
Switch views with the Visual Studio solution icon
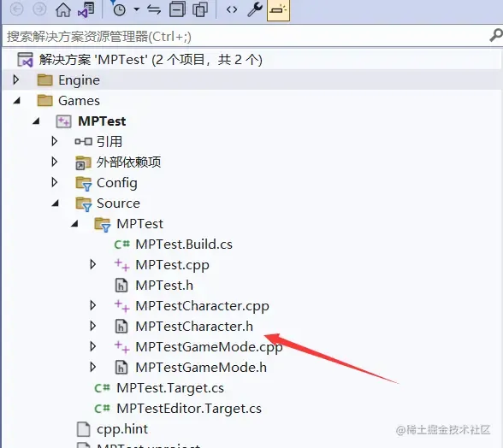click(x=86, y=9)
